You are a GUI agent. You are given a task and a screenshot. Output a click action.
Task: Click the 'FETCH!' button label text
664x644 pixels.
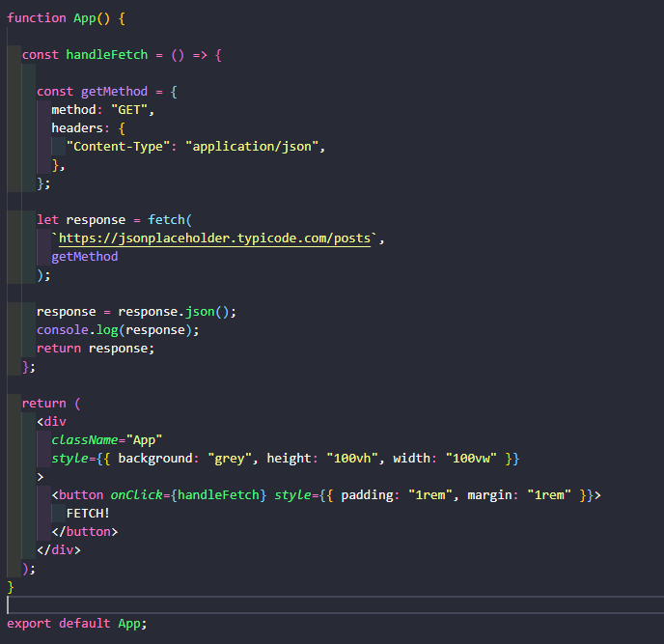(88, 514)
